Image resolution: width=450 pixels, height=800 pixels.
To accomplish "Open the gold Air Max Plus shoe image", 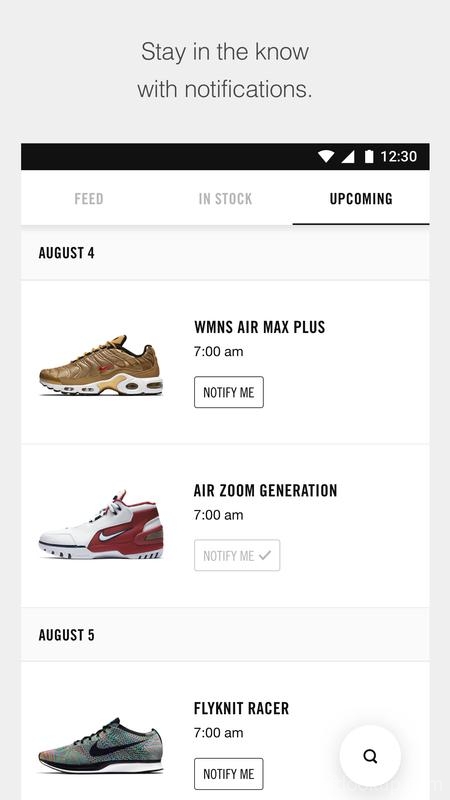I will click(x=101, y=365).
